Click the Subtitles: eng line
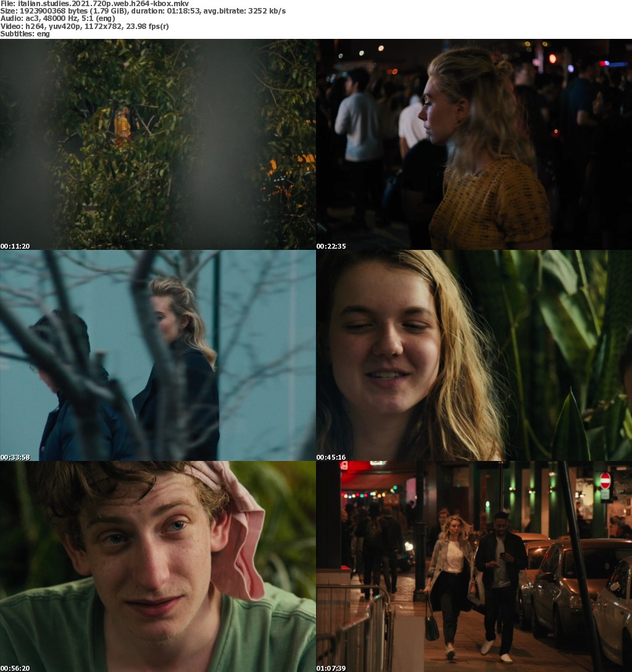 [25, 33]
